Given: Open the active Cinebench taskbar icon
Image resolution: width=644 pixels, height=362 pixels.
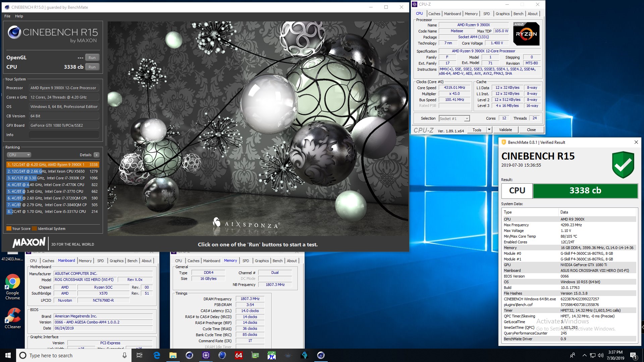Looking at the screenshot, I should 321,355.
